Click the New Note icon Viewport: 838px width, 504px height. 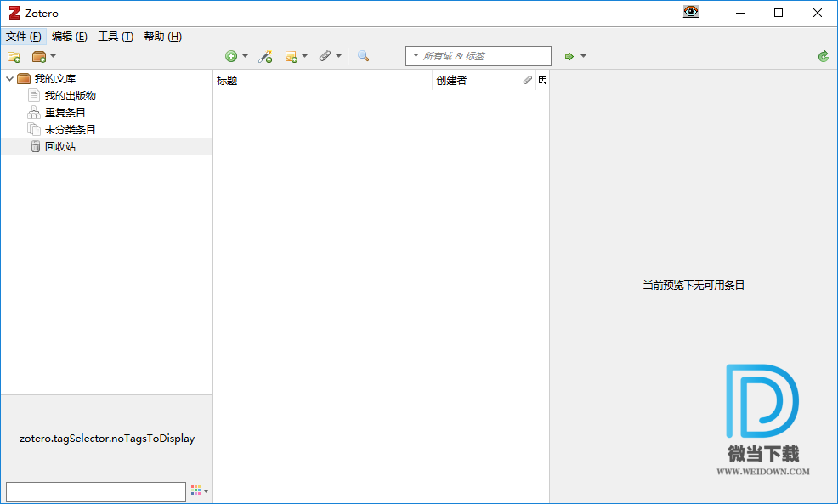(292, 56)
